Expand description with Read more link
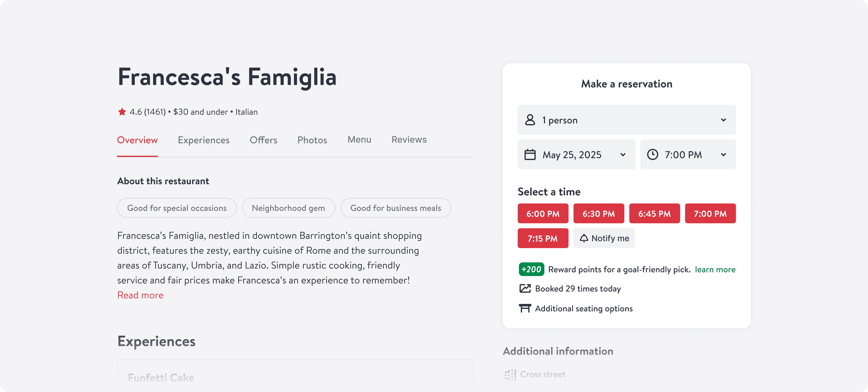The height and width of the screenshot is (392, 868). pyautogui.click(x=140, y=295)
